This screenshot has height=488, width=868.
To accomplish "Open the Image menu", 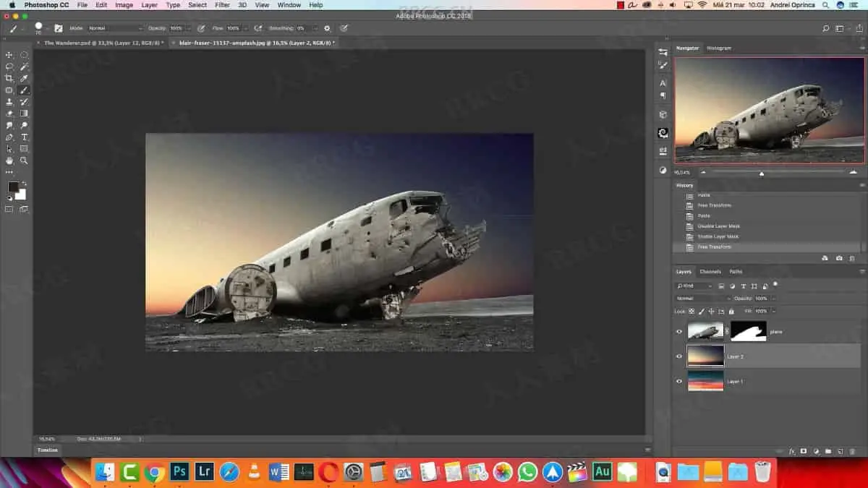I will point(124,5).
